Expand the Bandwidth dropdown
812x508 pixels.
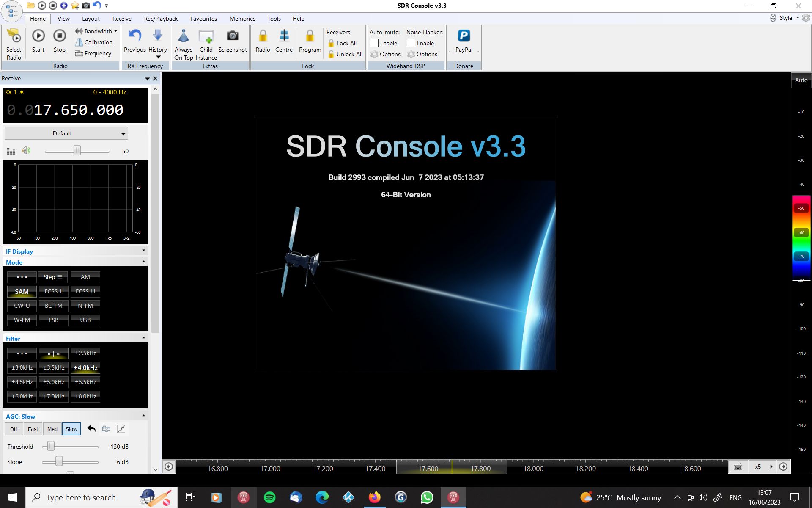[115, 31]
